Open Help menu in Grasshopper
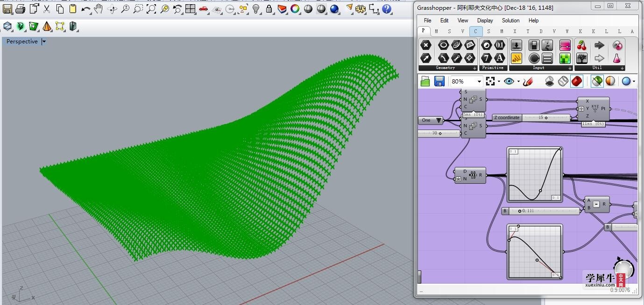 point(533,21)
